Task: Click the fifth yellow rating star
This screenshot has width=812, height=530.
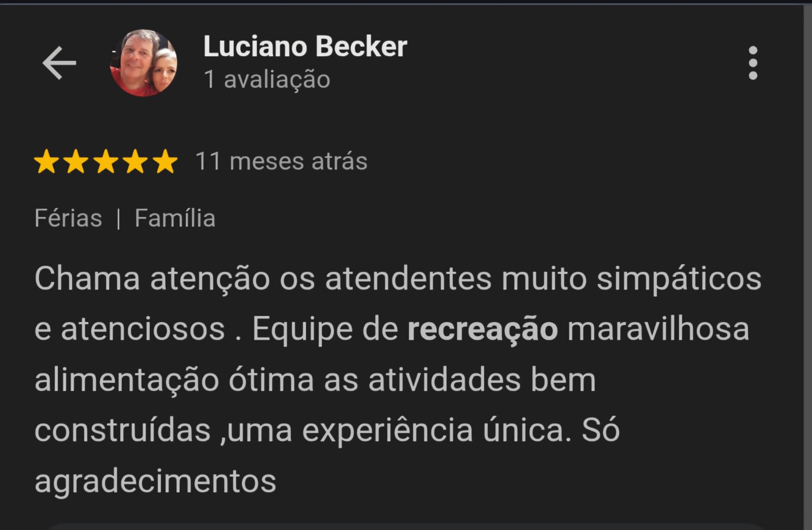Action: pos(165,161)
